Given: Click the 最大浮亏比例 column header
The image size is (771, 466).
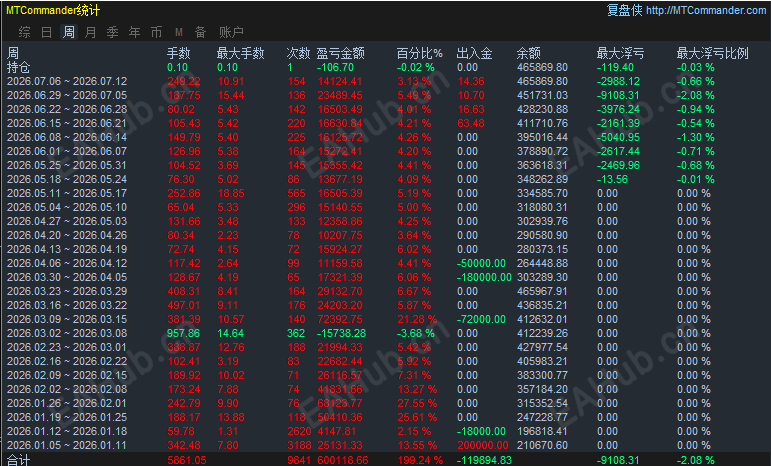Looking at the screenshot, I should [712, 53].
